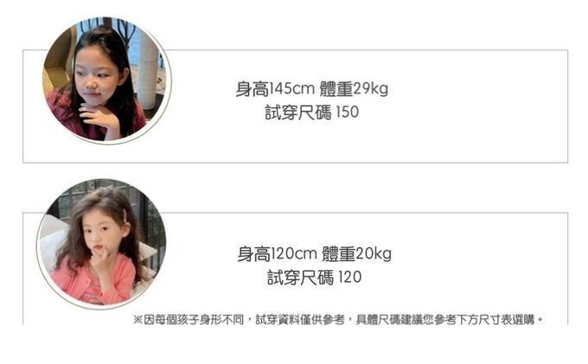Screen dimensions: 588x364
Task: Open the photo of the girl in pink cardigan
Action: (x=102, y=244)
